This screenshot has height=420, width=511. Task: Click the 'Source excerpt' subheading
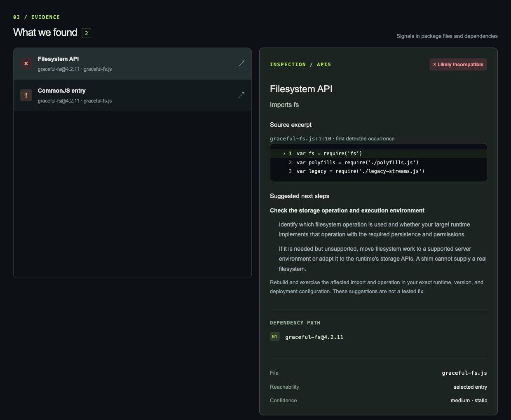tap(291, 125)
